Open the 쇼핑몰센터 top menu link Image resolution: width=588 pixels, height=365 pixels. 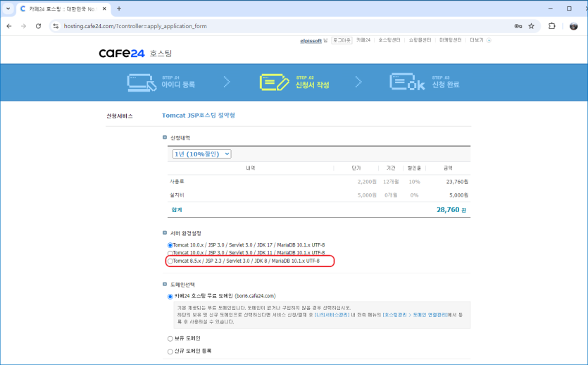[x=420, y=40]
